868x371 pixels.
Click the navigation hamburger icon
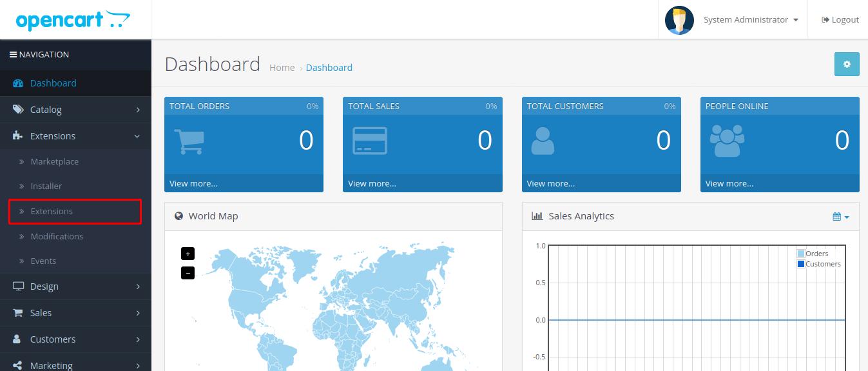(x=13, y=55)
